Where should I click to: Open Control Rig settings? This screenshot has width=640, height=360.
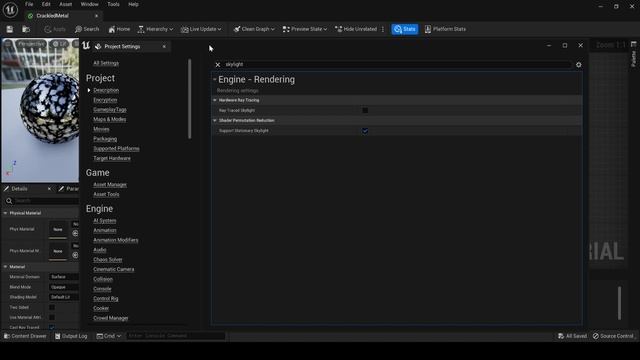pyautogui.click(x=106, y=299)
